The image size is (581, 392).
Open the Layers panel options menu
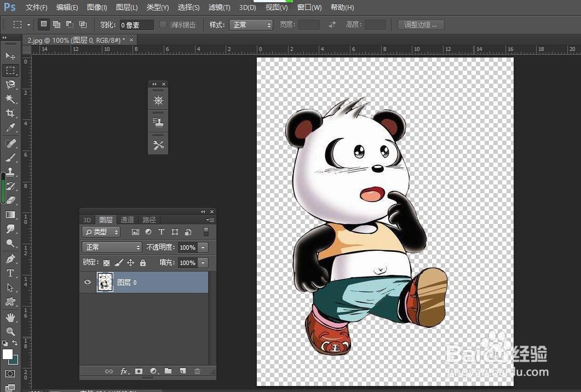210,220
